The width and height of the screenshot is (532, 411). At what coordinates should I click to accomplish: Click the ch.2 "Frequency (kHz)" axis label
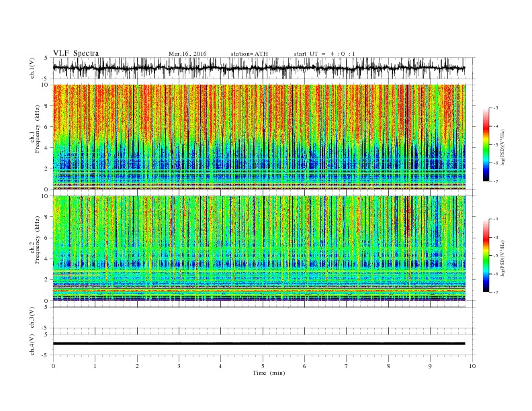click(38, 239)
